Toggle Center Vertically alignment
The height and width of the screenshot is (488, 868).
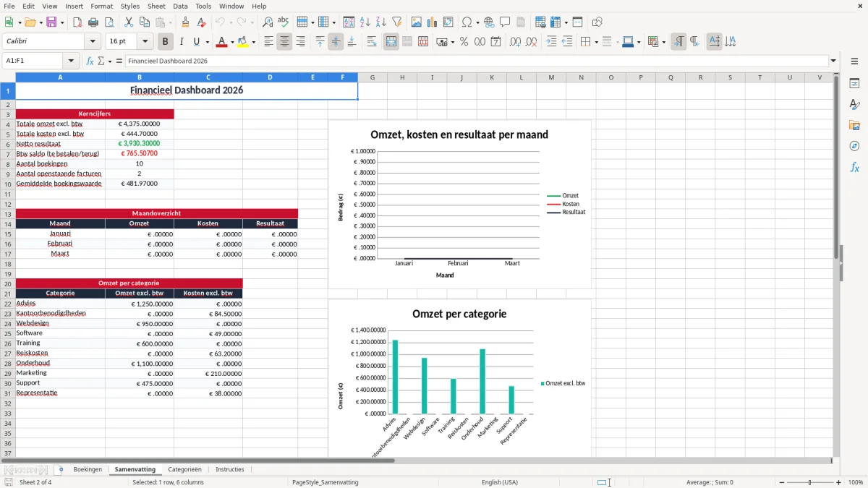tap(336, 42)
